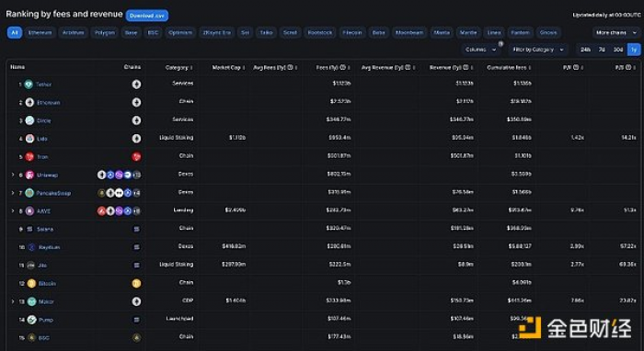Click the Fees (1y) info icon

point(342,67)
